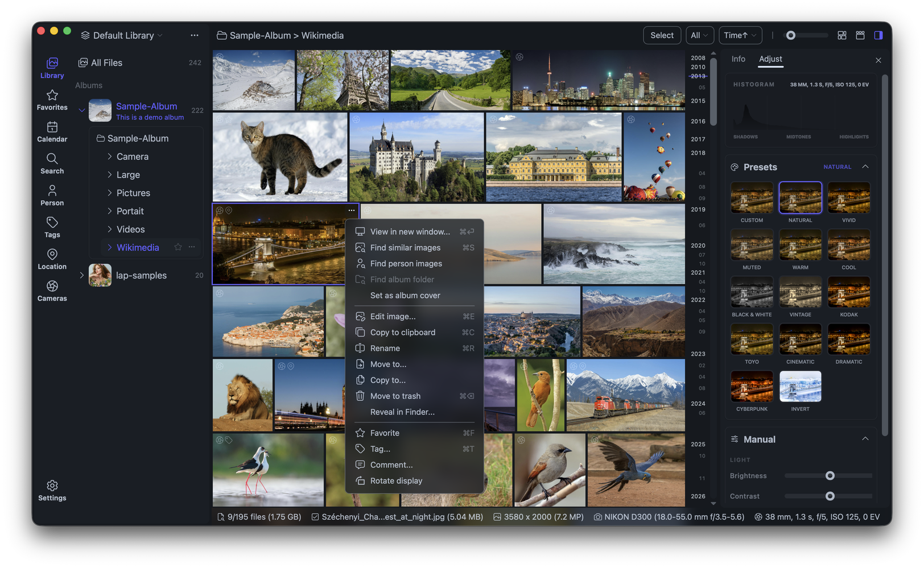
Task: Open the All filter dropdown
Action: 699,35
